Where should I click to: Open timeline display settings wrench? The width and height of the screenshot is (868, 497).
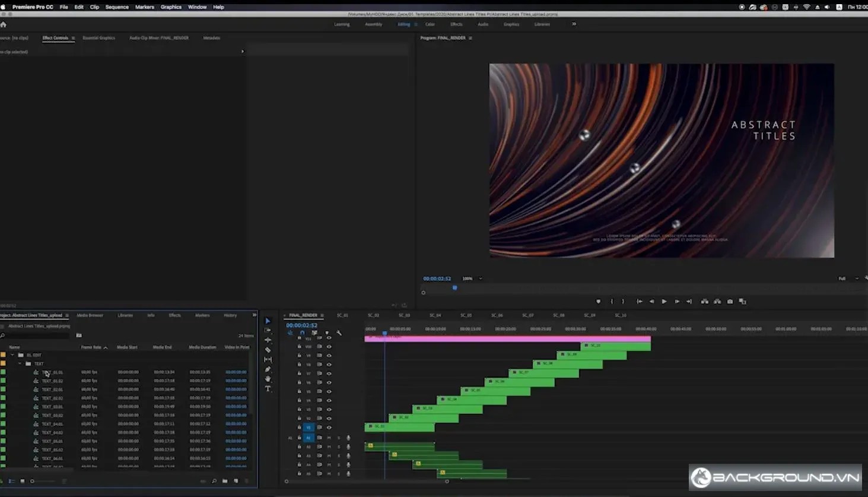(x=339, y=333)
